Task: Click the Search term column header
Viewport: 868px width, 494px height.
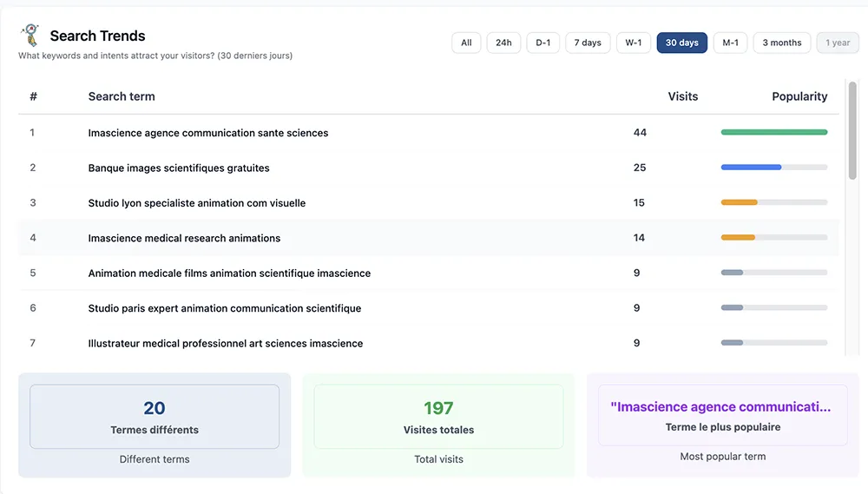Action: pos(122,96)
